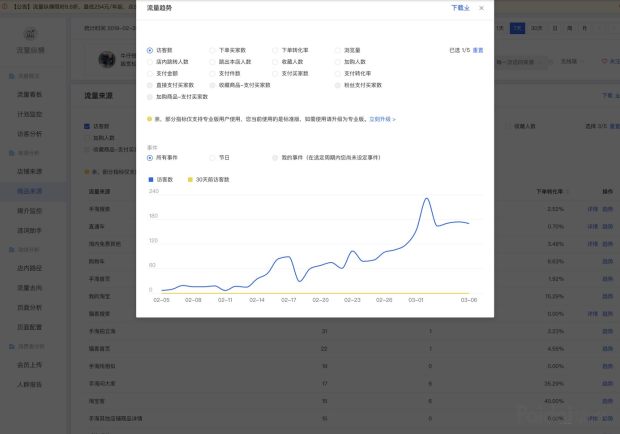The image size is (620, 434).
Task: Toggle the 访客数 checkbox in the background page
Action: pos(87,126)
